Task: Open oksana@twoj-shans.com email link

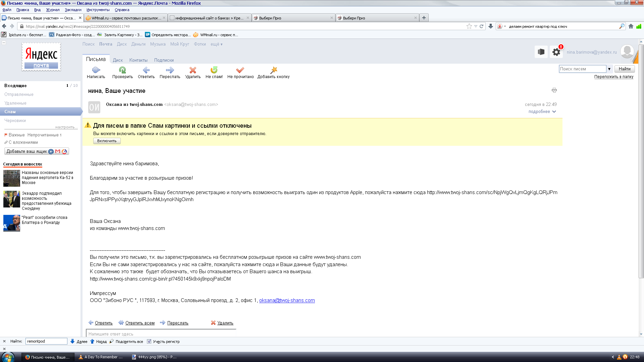Action: (287, 300)
